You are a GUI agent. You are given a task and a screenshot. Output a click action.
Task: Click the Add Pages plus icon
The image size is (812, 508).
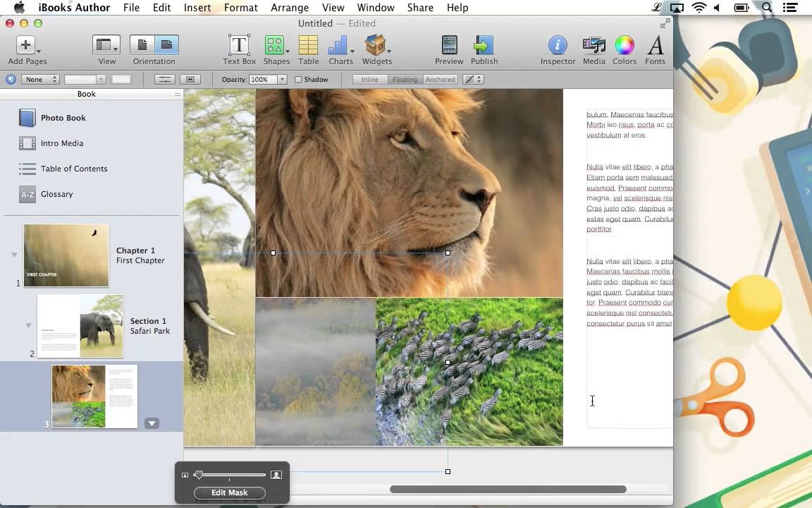coord(25,45)
